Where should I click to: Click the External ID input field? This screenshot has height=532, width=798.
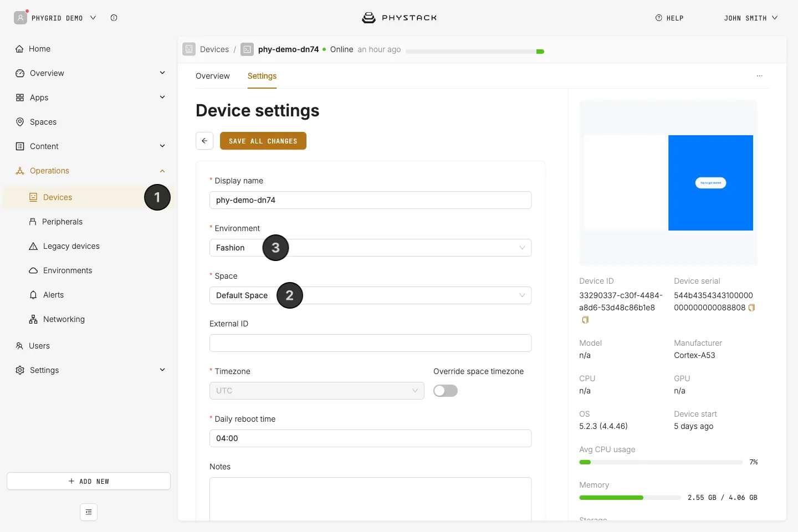[x=370, y=343]
